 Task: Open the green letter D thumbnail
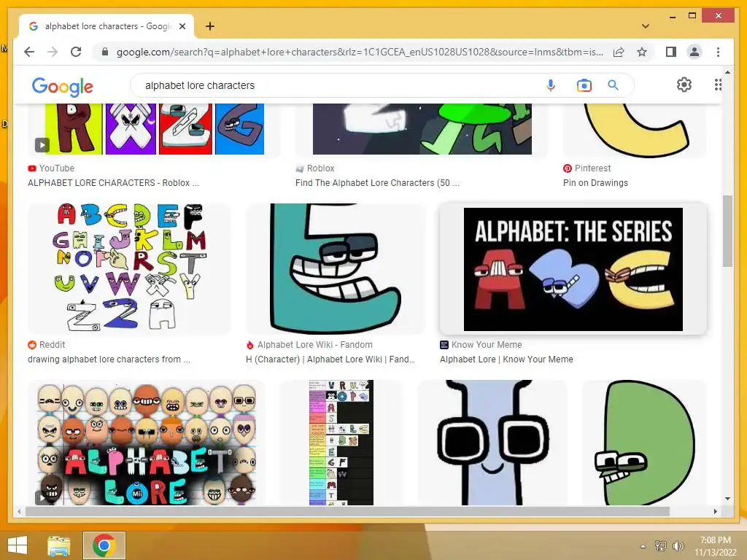(644, 443)
